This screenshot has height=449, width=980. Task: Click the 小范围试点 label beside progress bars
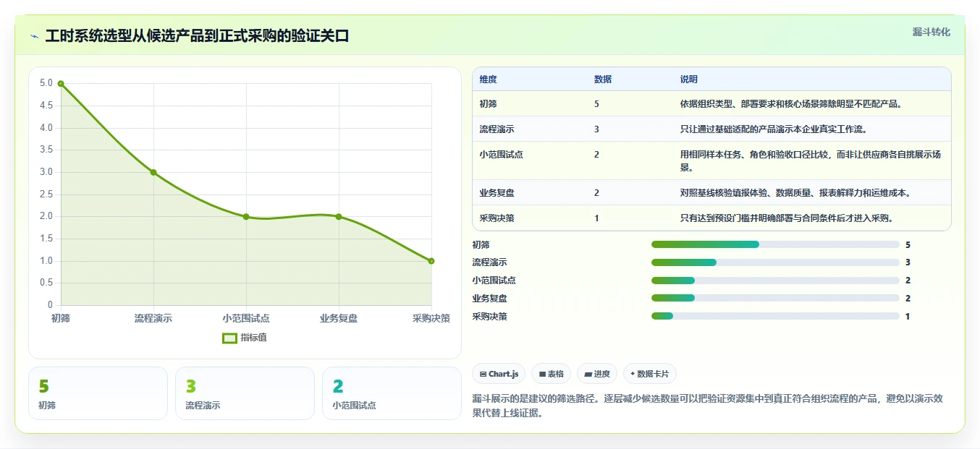(494, 281)
